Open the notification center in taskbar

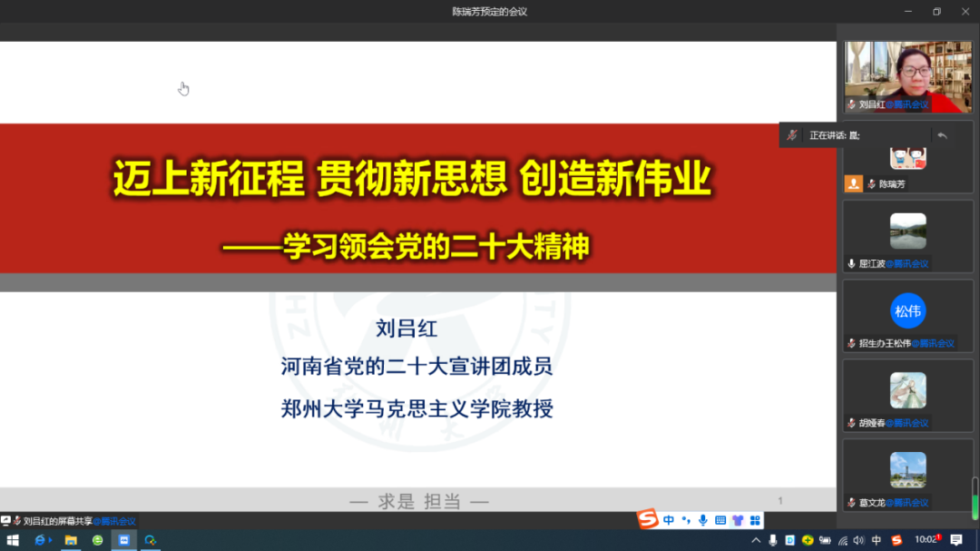coord(956,540)
